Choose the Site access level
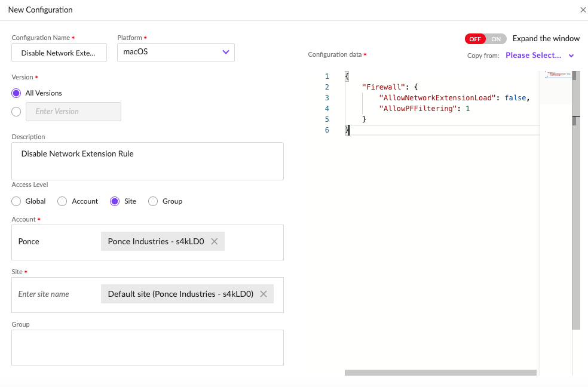This screenshot has width=588, height=387. click(115, 201)
